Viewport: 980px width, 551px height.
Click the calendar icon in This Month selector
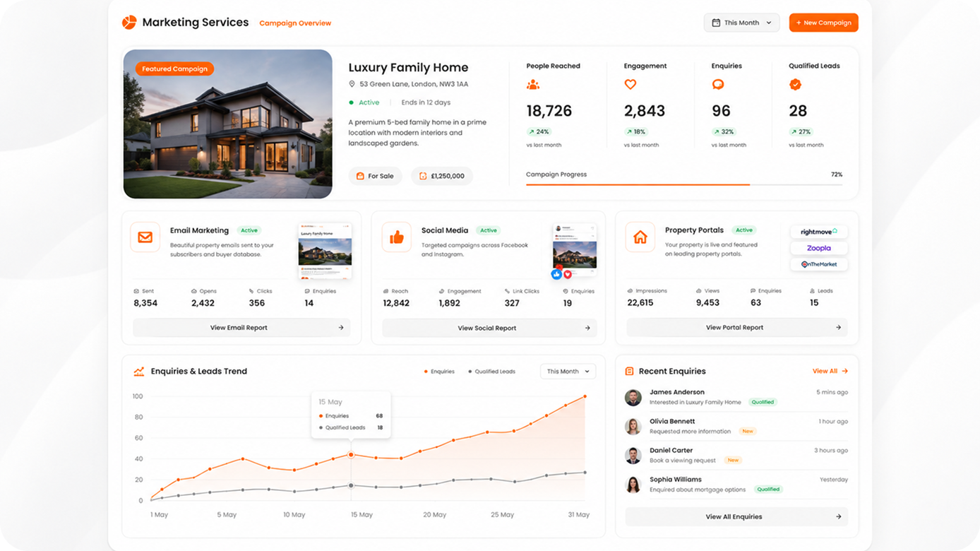(x=716, y=23)
